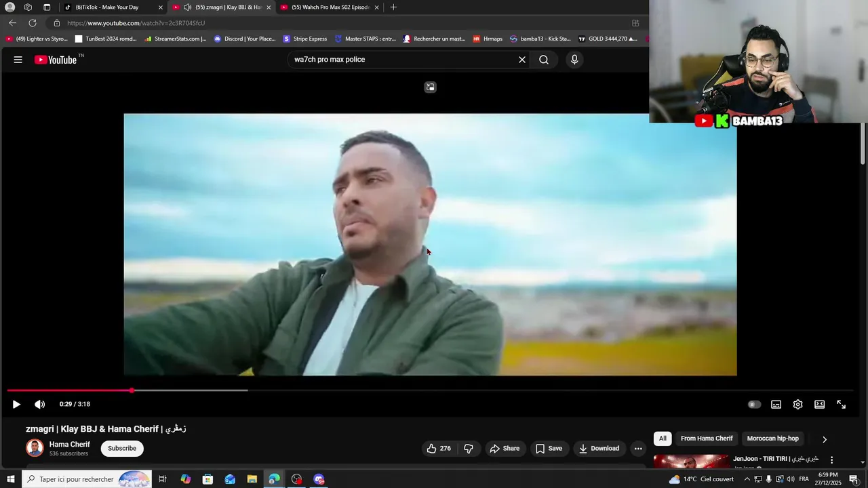The height and width of the screenshot is (488, 868).
Task: Select From Hama Cherif chip
Action: pos(707,439)
